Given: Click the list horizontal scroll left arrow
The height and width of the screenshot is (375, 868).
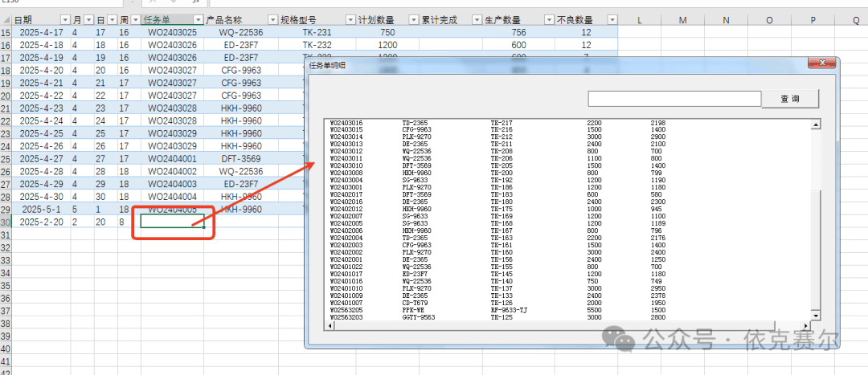Looking at the screenshot, I should click(x=330, y=326).
